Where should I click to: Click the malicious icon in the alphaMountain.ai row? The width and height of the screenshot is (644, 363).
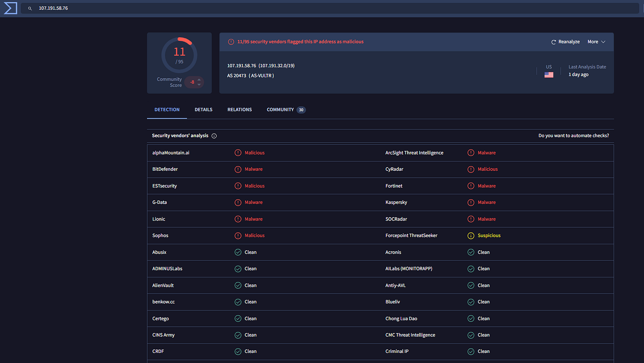point(238,153)
